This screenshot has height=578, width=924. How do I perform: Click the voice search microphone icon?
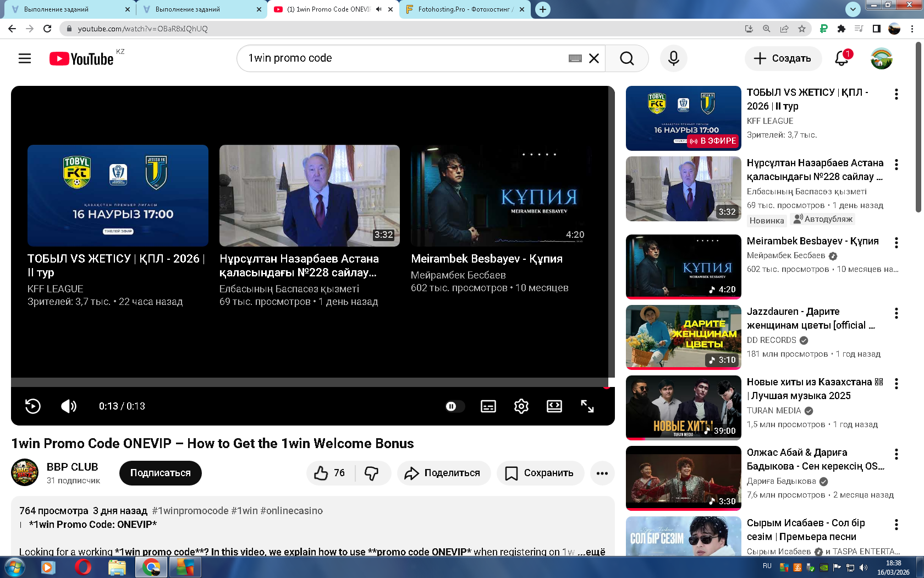click(x=673, y=58)
